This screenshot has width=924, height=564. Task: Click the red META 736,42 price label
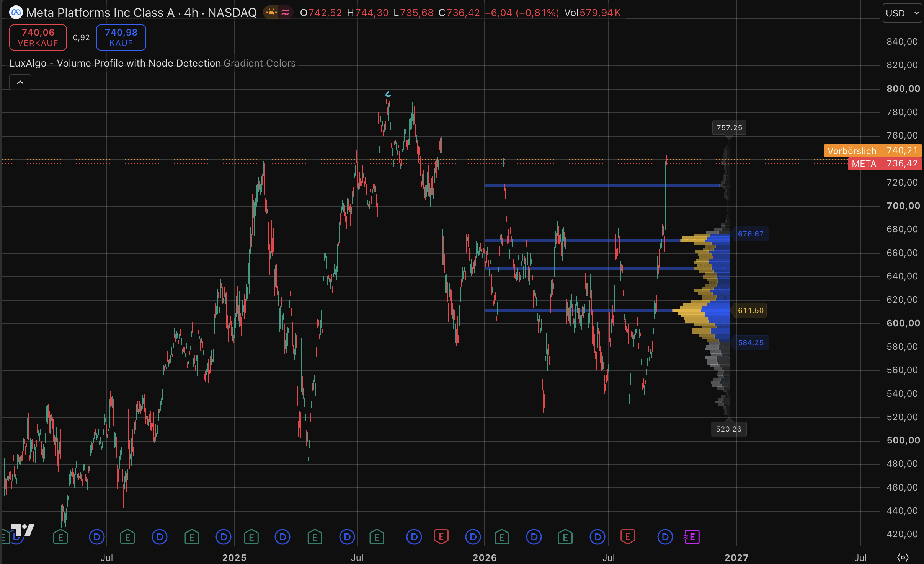(x=885, y=164)
